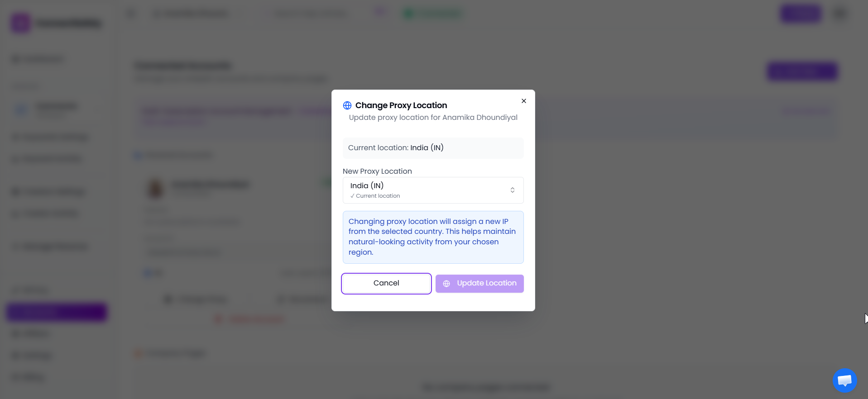
Task: Click the globe icon beside the dialog title
Action: (x=347, y=105)
